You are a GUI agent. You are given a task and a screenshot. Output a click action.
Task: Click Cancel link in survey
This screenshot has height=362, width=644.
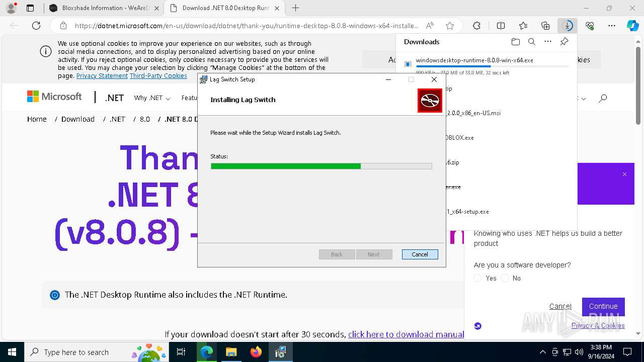click(560, 306)
